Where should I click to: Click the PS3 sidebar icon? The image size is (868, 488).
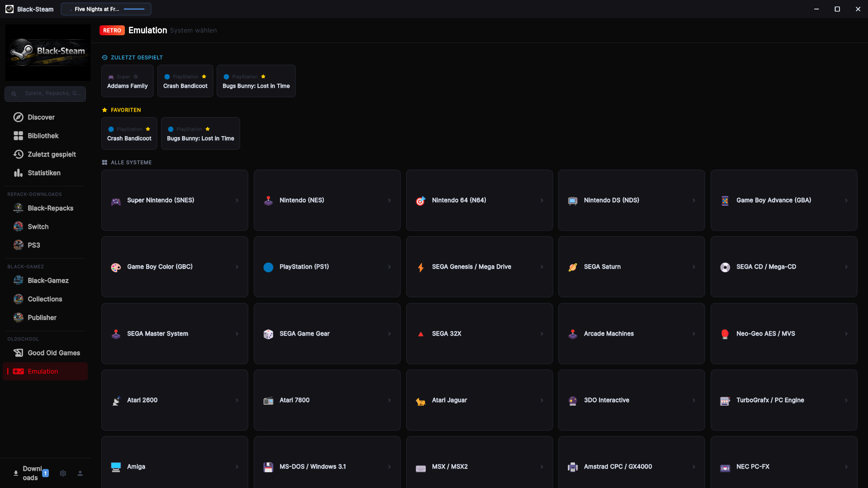[x=18, y=245]
